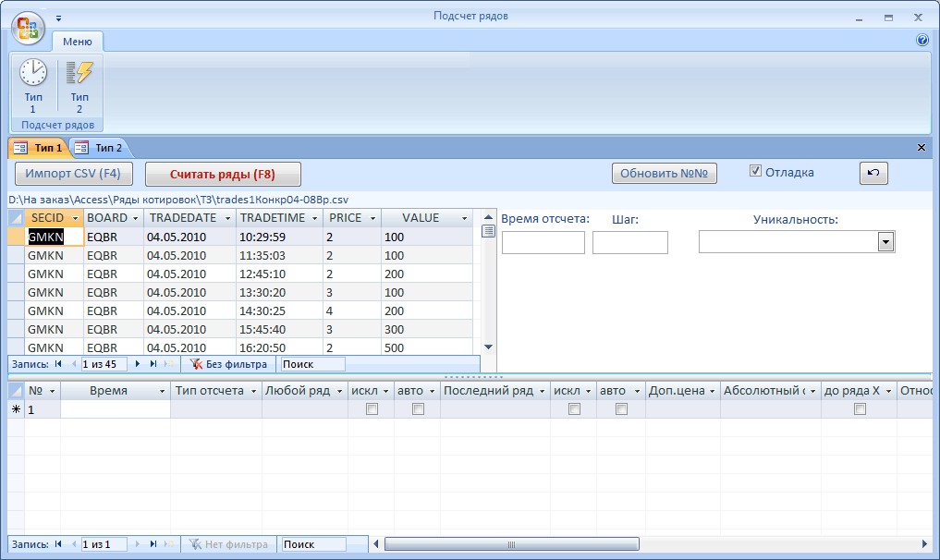The height and width of the screenshot is (560, 940).
Task: Open № column dropdown in lower table
Action: [52, 391]
